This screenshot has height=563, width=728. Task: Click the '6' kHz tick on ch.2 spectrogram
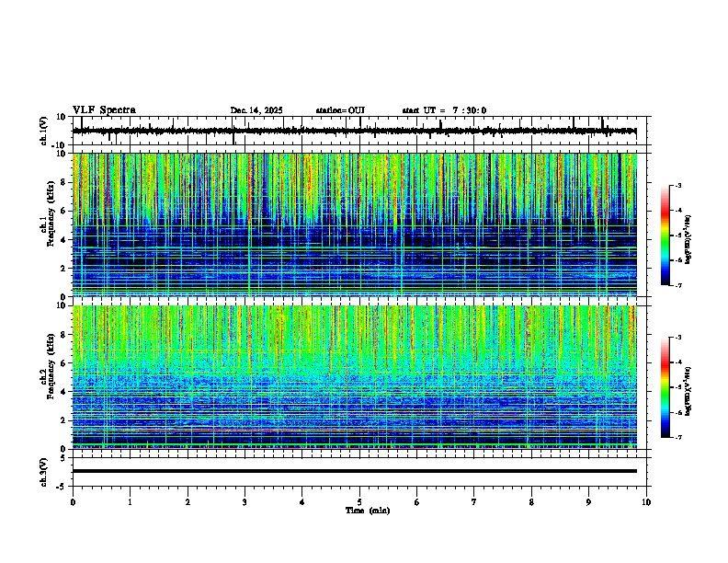coord(64,363)
